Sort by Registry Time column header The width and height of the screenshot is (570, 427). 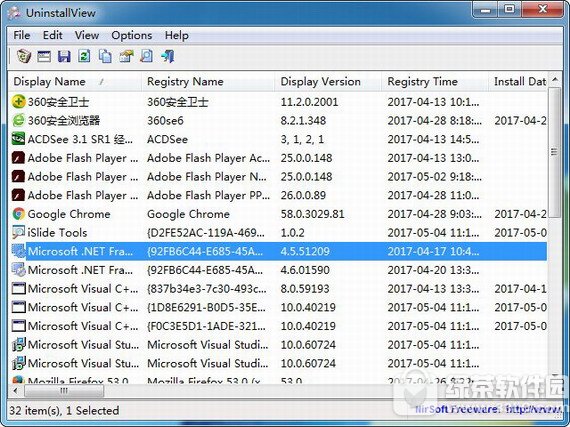(x=435, y=81)
